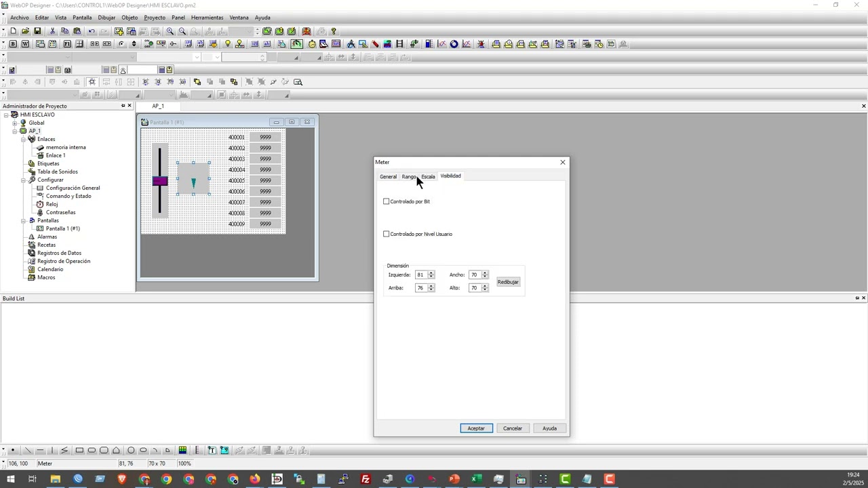Screen dimensions: 868x488
Task: Select the dot drawing tool
Action: click(13, 451)
